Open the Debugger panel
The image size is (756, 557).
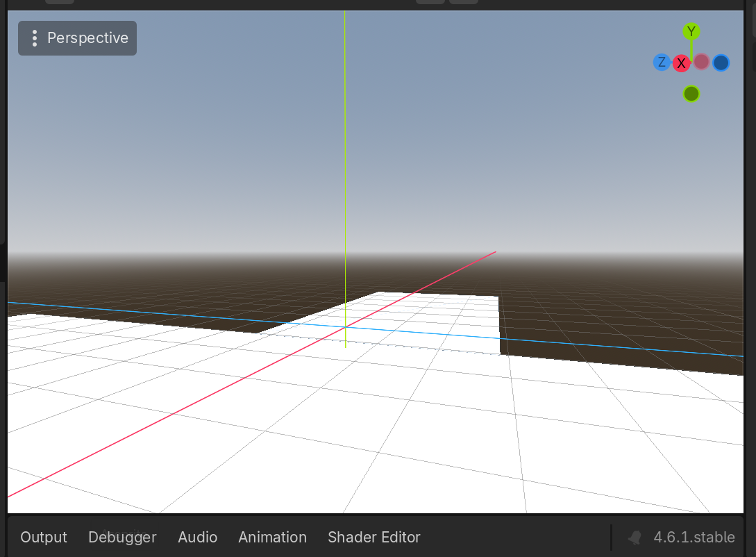click(122, 537)
